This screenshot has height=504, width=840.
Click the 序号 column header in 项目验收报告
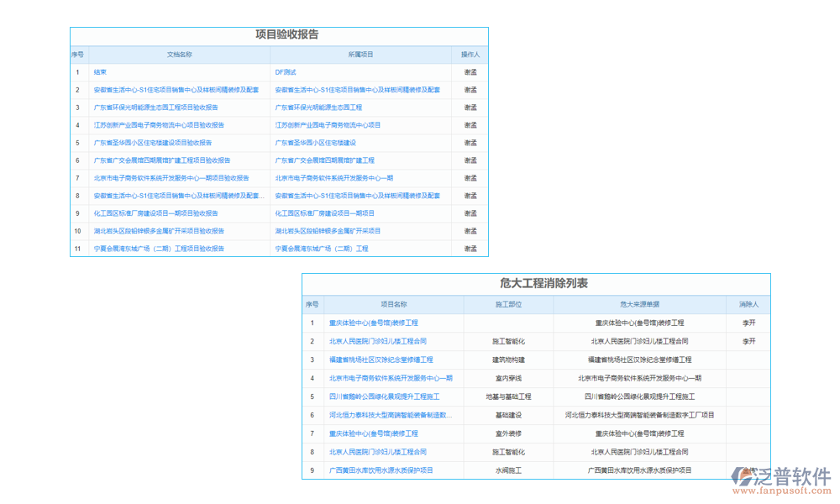click(x=78, y=54)
